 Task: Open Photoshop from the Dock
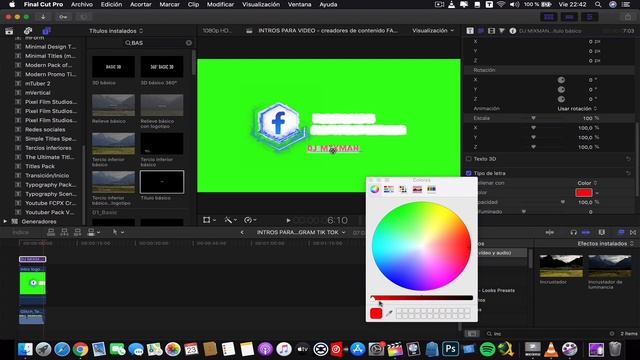[450, 349]
